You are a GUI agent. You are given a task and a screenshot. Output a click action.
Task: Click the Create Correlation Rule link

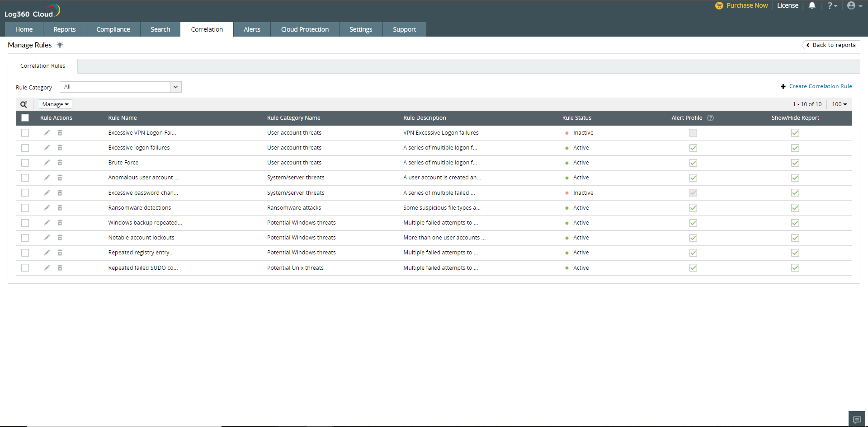[x=820, y=86]
